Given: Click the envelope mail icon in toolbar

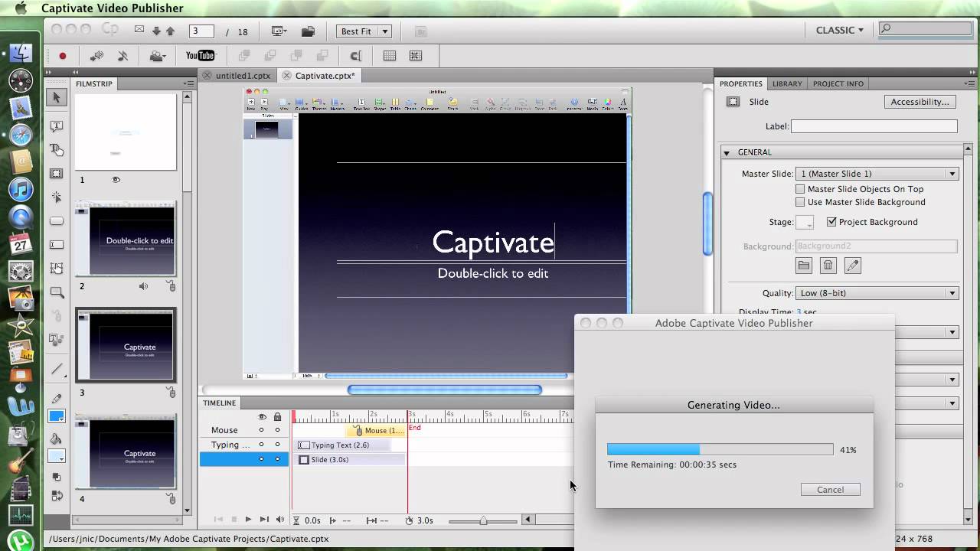Looking at the screenshot, I should click(x=139, y=29).
